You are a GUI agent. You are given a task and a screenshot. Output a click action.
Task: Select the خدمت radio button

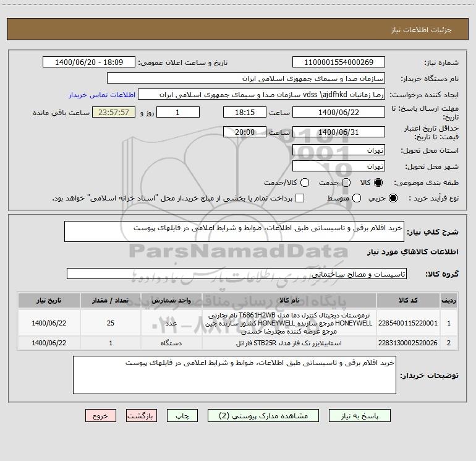pos(346,183)
